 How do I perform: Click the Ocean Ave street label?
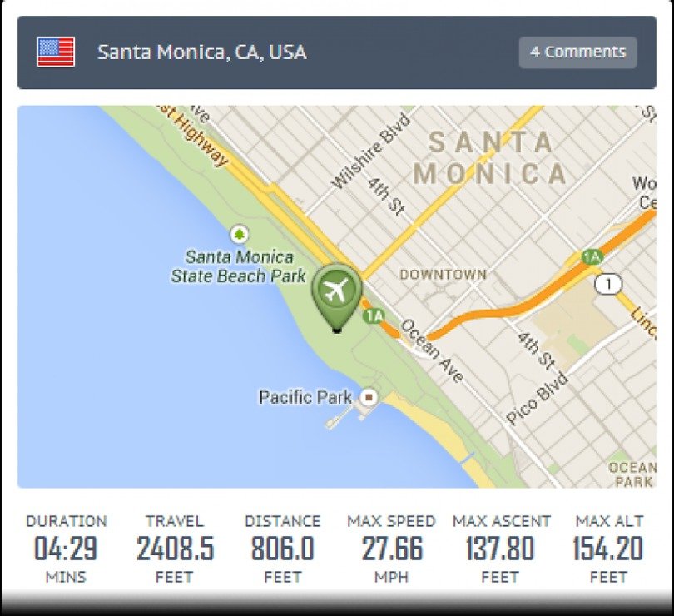(x=432, y=351)
